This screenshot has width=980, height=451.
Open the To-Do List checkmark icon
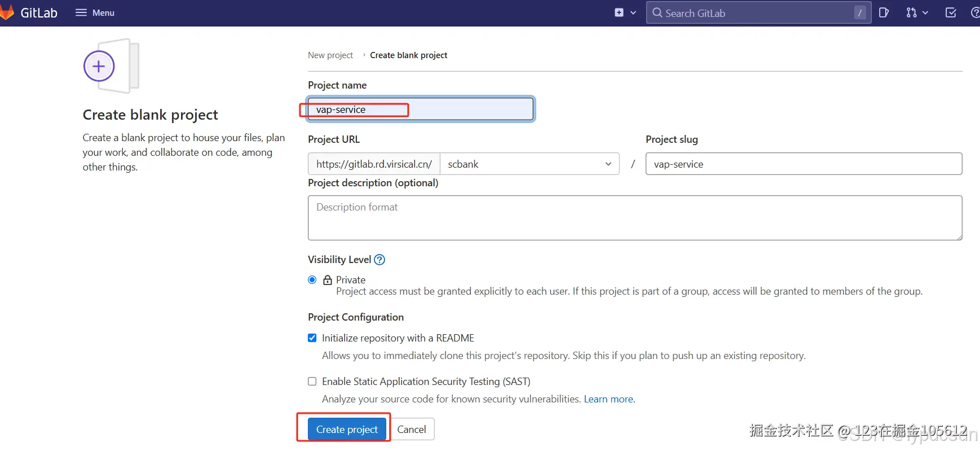click(951, 12)
